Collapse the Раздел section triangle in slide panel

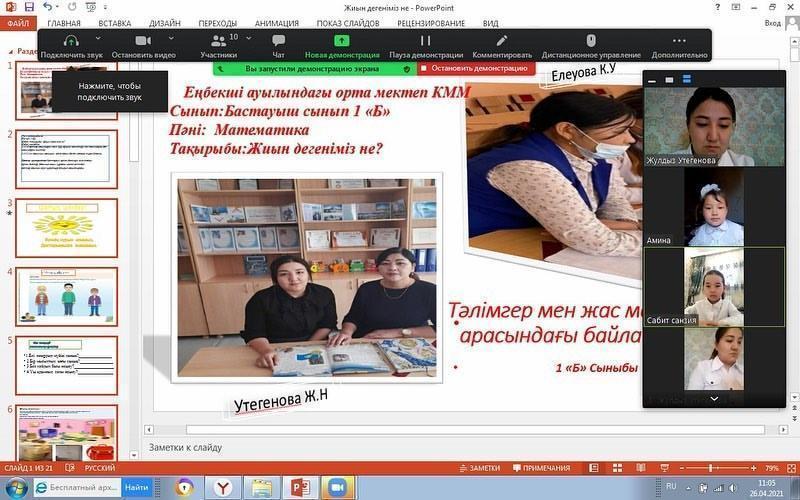(11, 51)
